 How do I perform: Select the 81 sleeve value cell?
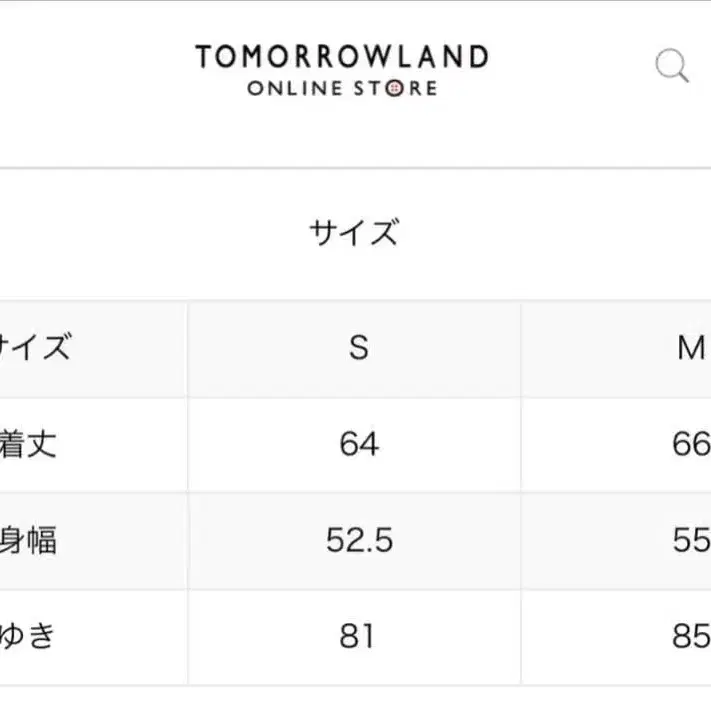[x=358, y=636]
